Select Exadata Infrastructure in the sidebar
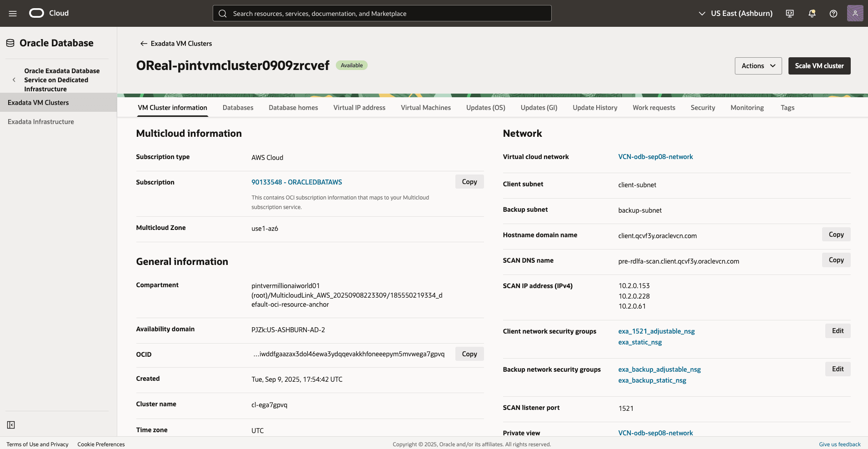868x449 pixels. (x=40, y=121)
